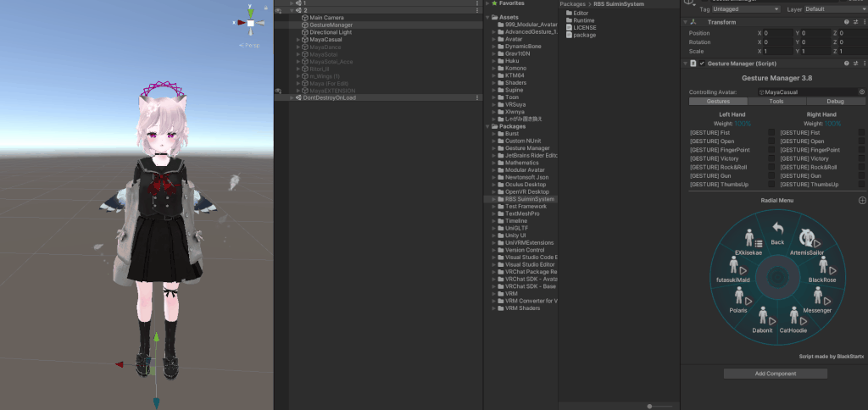Open the Tag dropdown showing Untagged
The height and width of the screenshot is (410, 868).
coord(746,9)
